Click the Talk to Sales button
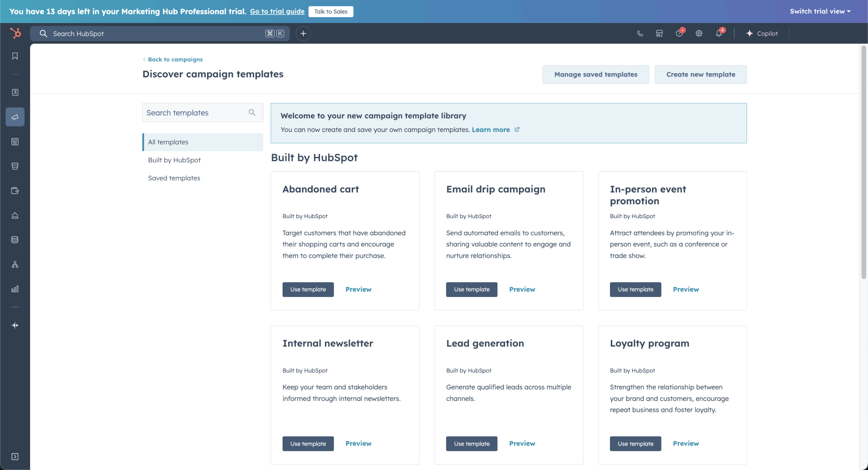Image resolution: width=868 pixels, height=470 pixels. click(x=331, y=12)
